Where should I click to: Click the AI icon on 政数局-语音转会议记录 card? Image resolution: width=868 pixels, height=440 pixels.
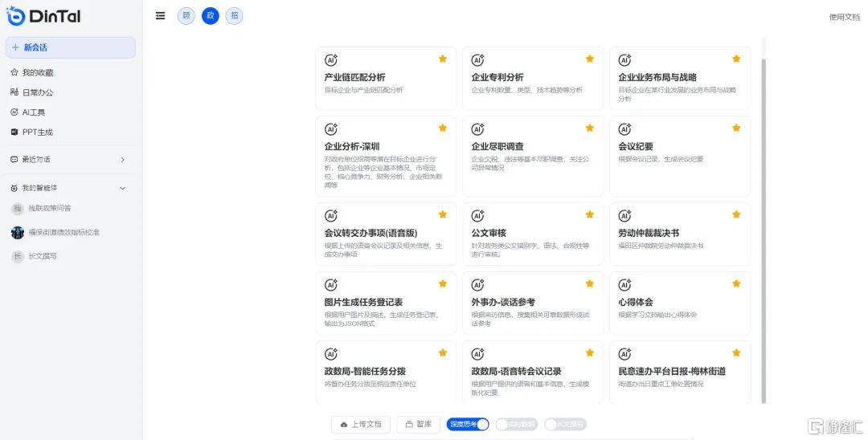click(x=477, y=354)
